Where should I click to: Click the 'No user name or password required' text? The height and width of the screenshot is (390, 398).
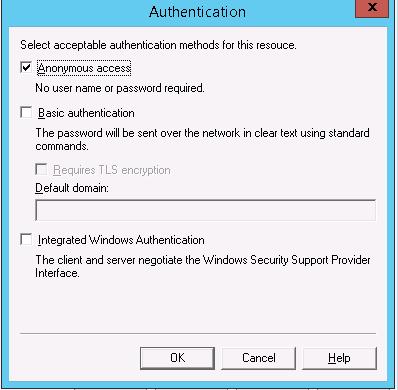(x=120, y=88)
